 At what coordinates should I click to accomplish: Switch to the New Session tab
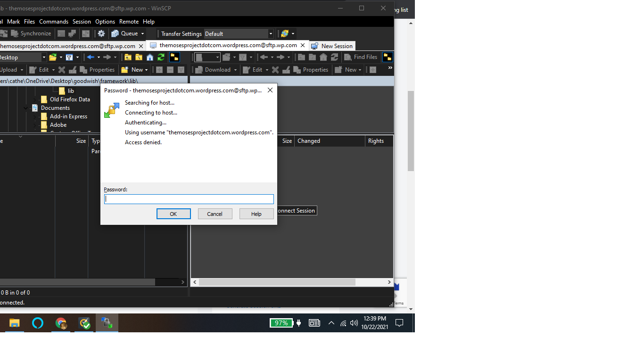tap(332, 46)
